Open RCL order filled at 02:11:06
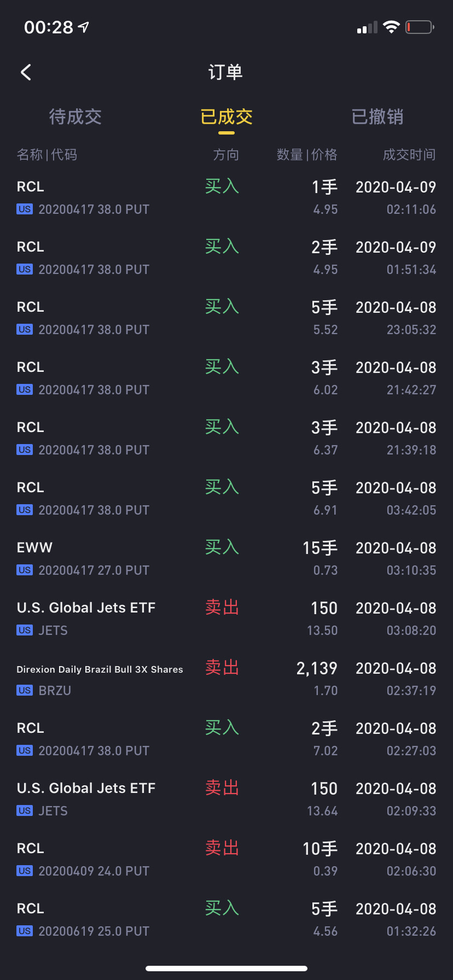 226,197
